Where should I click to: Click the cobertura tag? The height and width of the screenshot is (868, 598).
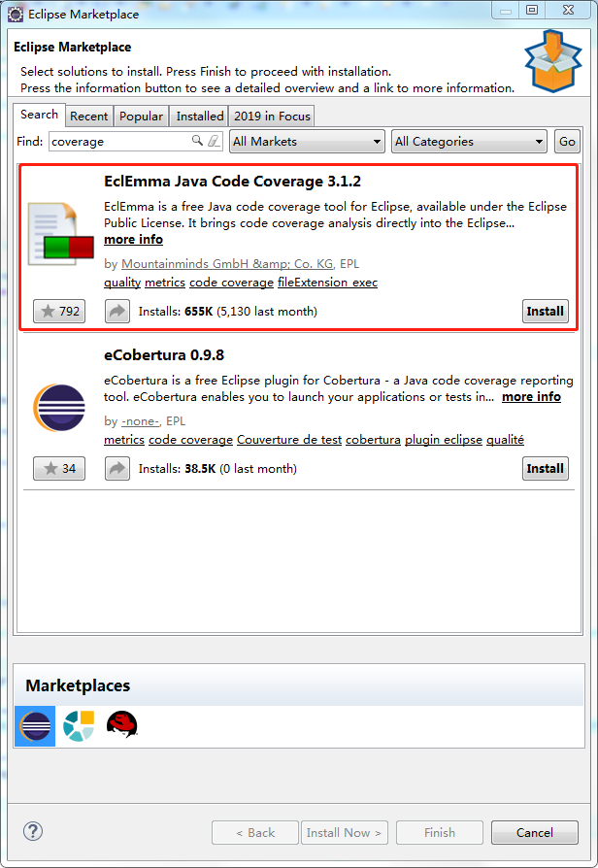(373, 440)
